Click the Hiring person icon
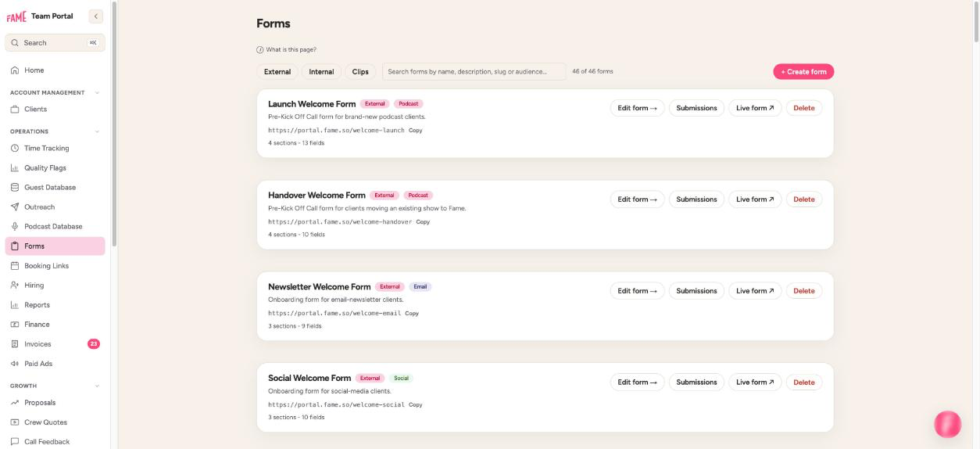The height and width of the screenshot is (449, 980). [x=14, y=286]
